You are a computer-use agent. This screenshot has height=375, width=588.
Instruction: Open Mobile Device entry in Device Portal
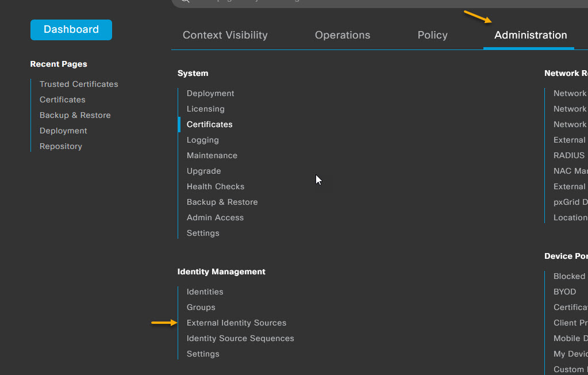570,338
